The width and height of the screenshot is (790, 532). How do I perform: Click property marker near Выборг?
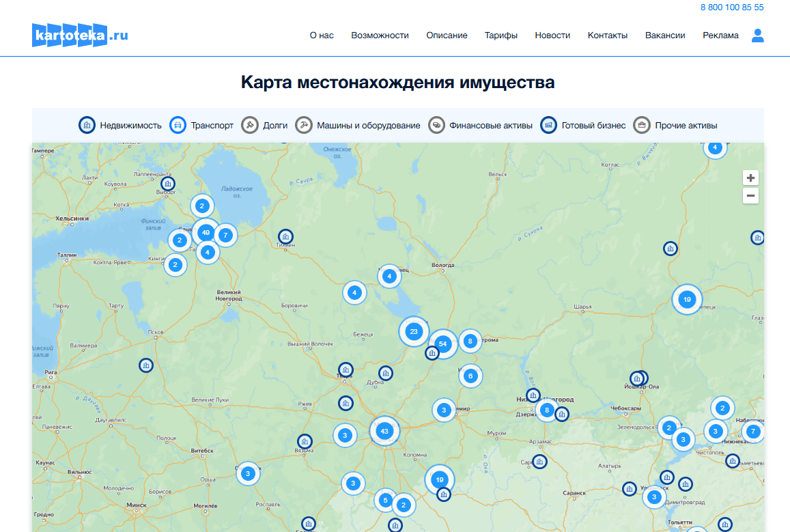pos(167,184)
